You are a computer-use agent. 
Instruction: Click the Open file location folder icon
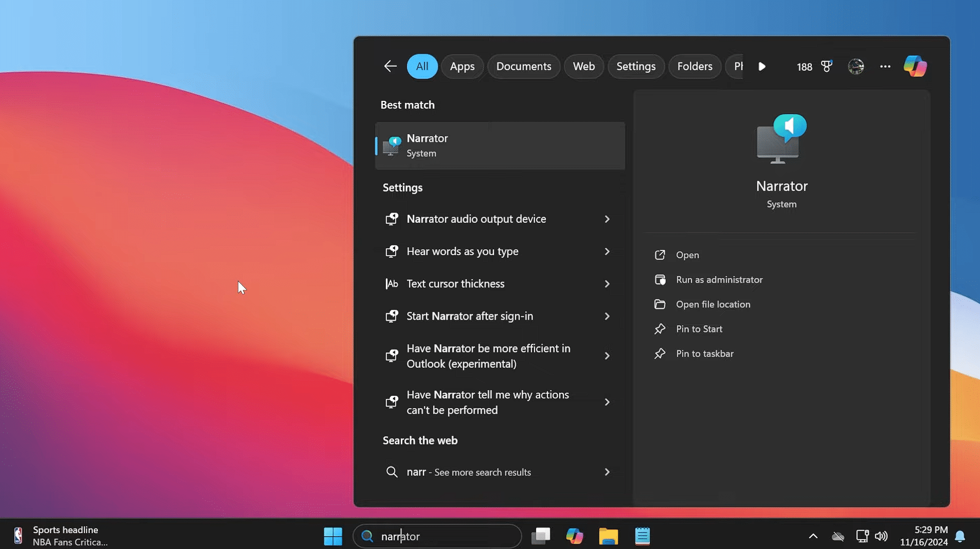660,304
